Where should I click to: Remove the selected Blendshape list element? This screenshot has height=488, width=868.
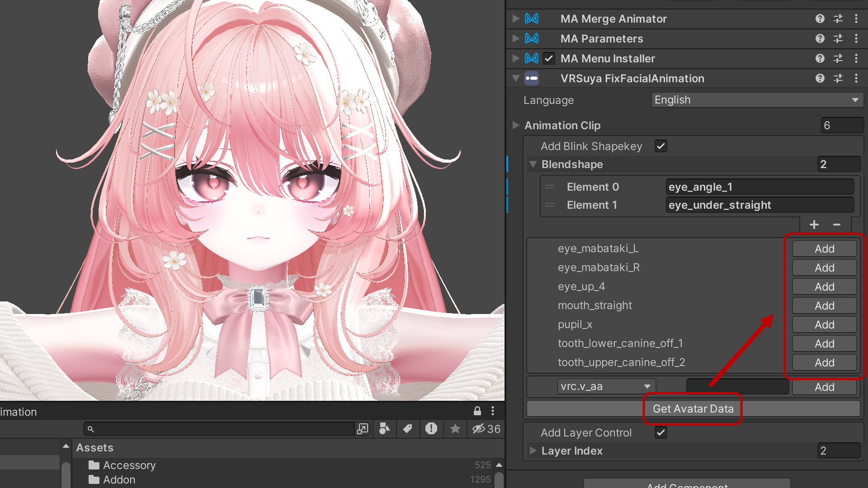[x=837, y=225]
